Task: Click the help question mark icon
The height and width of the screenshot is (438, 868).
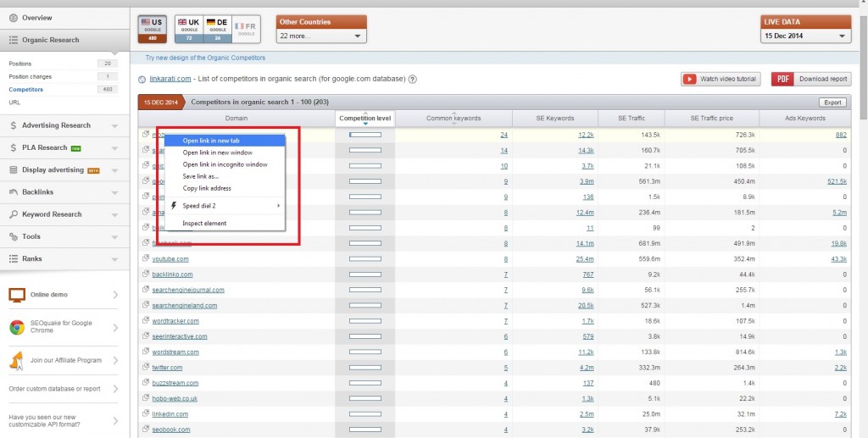Action: [x=413, y=79]
